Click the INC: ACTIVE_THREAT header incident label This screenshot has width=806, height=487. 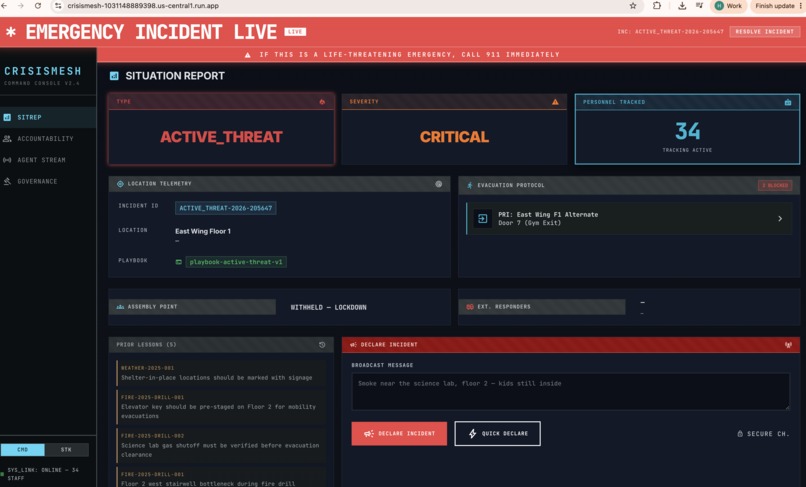[x=670, y=32]
